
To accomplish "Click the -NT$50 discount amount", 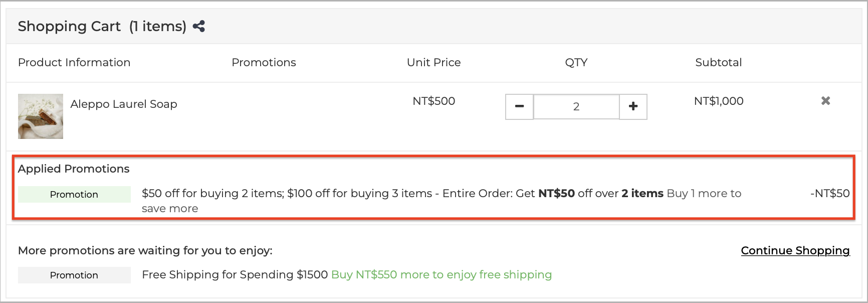I will (x=830, y=193).
